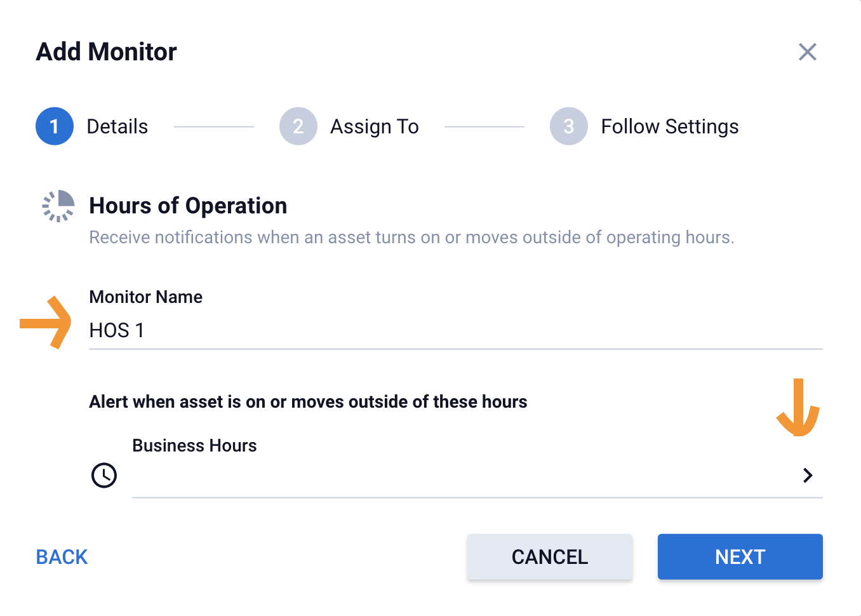
Task: Click the Hours of Operation heading
Action: [188, 206]
